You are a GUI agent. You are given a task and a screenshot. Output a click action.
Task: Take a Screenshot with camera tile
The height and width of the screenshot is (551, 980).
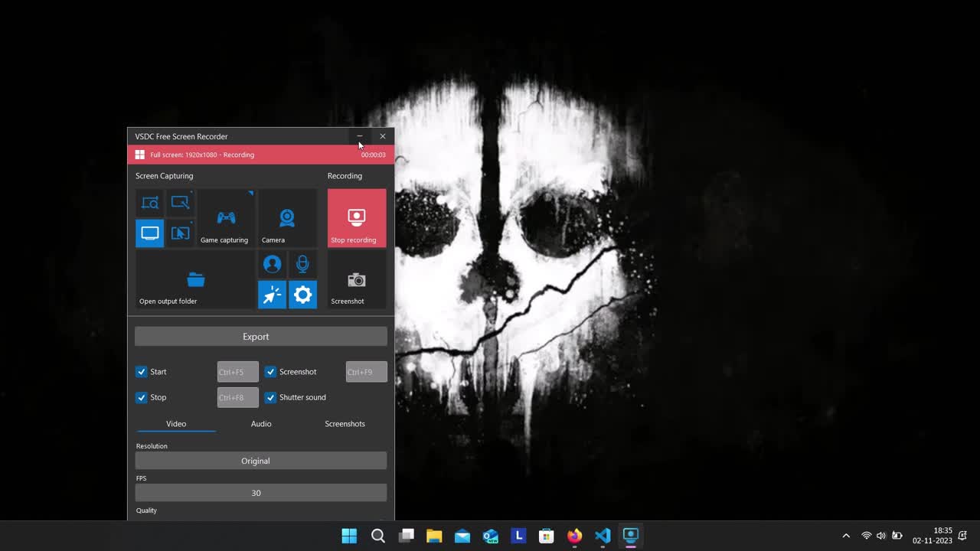tap(357, 279)
